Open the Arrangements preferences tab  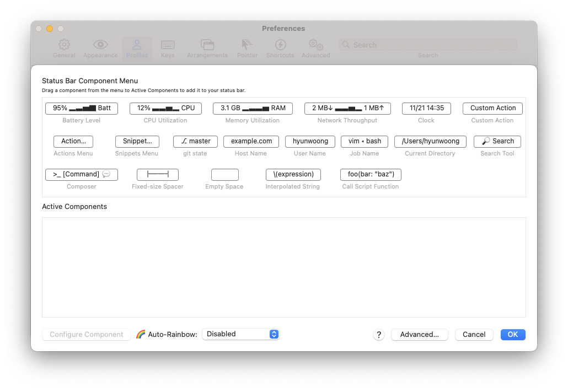[x=207, y=49]
